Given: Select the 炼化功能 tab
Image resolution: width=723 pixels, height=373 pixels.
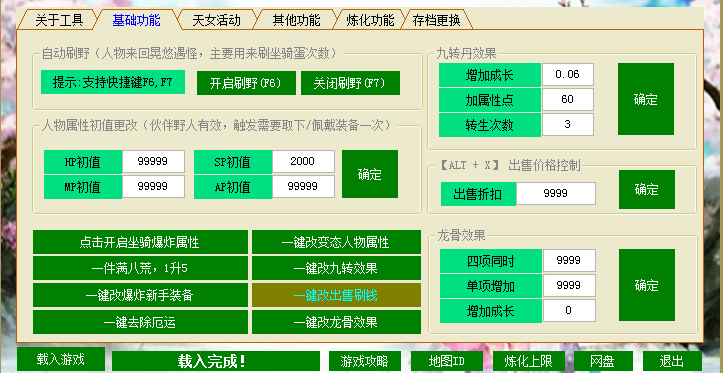Looking at the screenshot, I should coord(370,20).
